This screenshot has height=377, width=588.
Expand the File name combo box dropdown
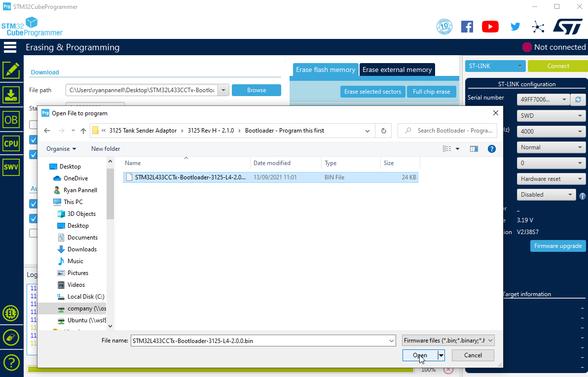tap(392, 341)
